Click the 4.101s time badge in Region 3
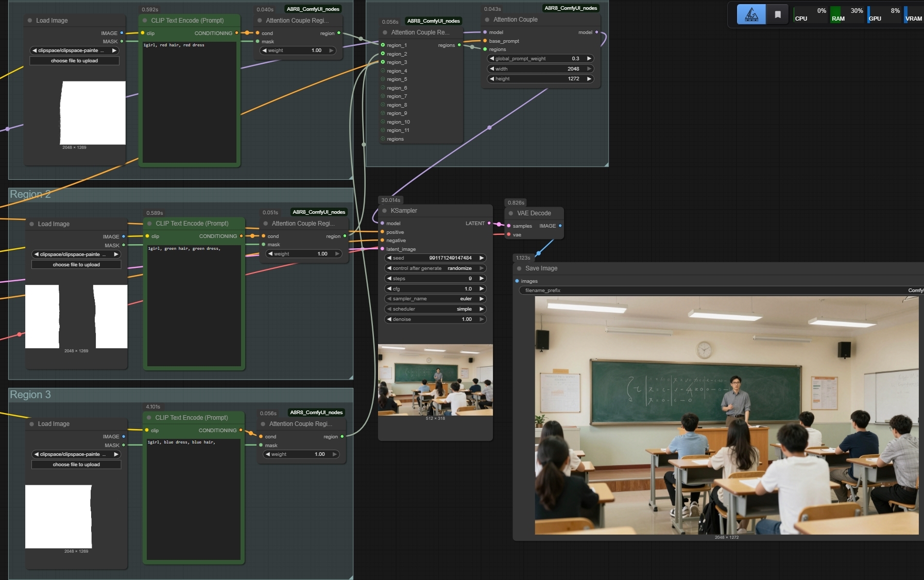 (x=153, y=407)
